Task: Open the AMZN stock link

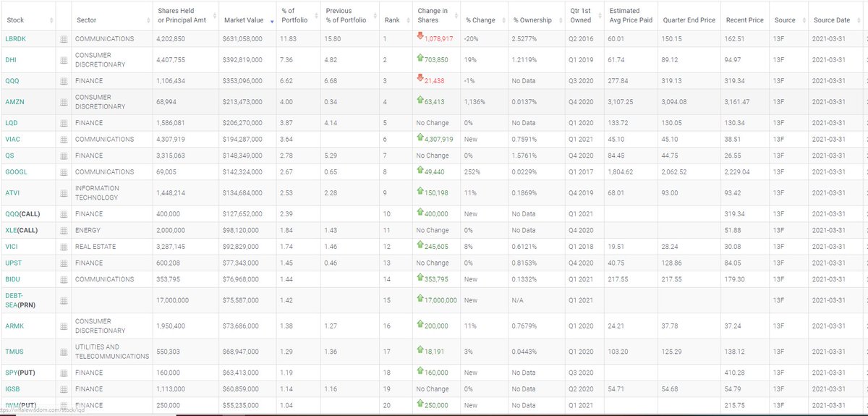Action: (x=14, y=102)
